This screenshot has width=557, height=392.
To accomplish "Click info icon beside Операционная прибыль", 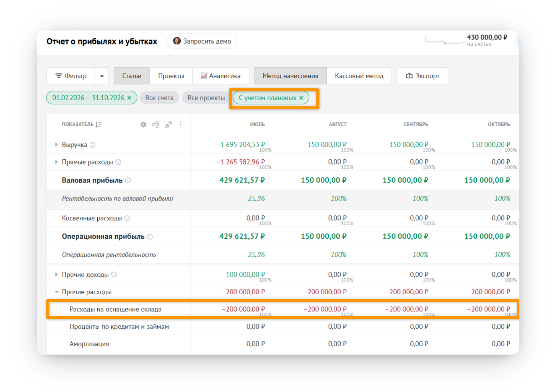I will point(150,237).
